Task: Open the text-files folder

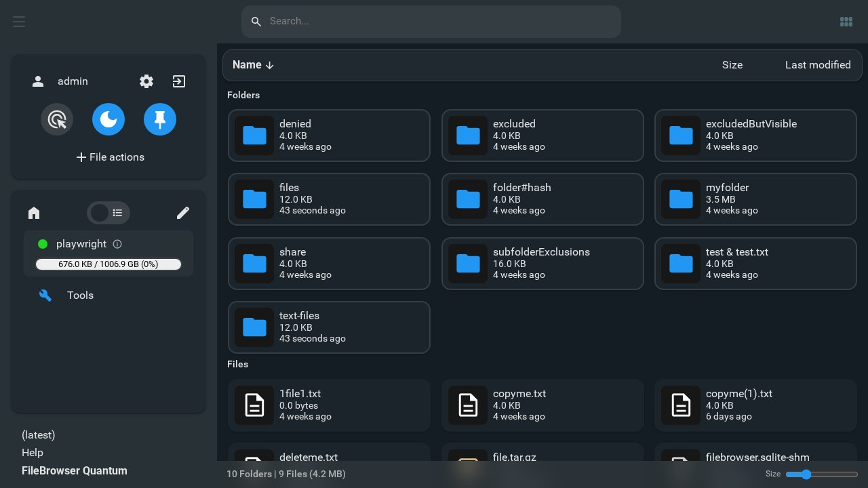Action: 329,327
